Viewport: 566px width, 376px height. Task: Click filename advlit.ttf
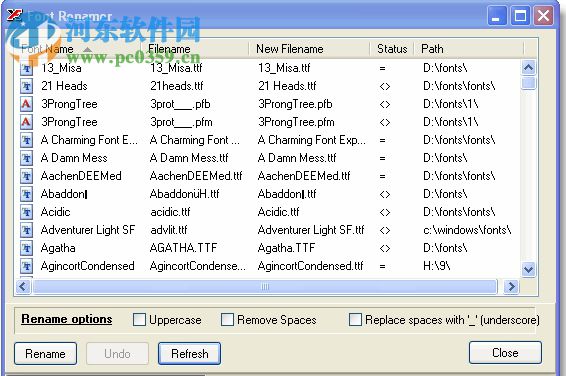point(169,230)
